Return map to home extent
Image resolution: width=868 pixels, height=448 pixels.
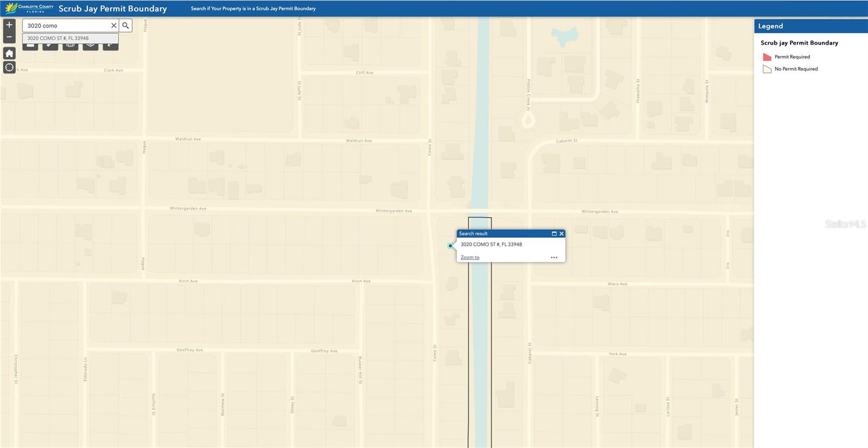point(9,53)
